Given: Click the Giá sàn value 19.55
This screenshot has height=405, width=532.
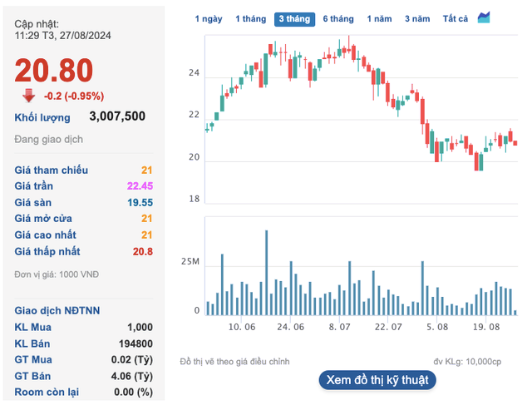Looking at the screenshot, I should click(140, 202).
